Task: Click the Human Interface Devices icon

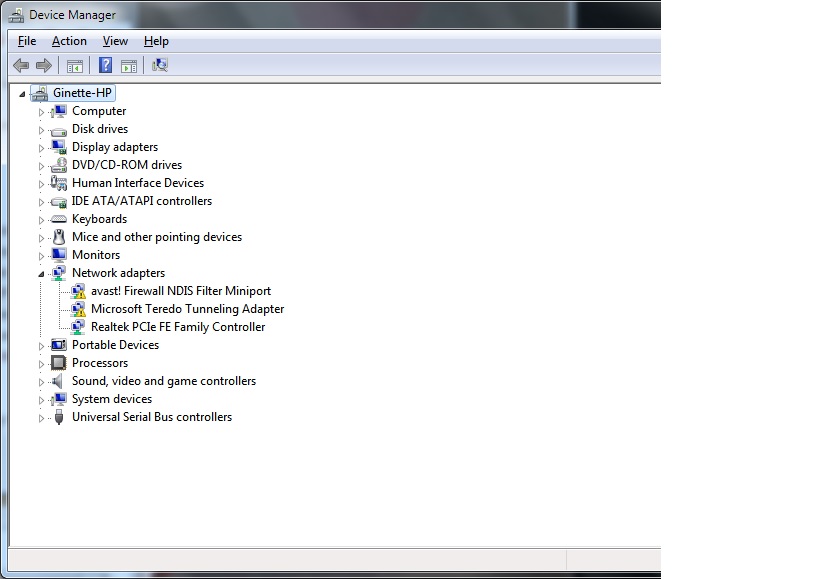Action: click(x=58, y=183)
